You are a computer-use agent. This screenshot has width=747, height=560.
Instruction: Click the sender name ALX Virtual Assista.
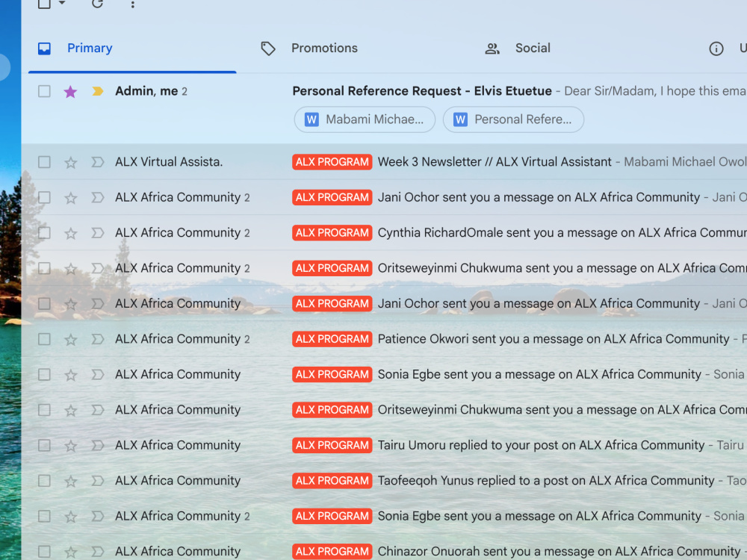point(169,162)
